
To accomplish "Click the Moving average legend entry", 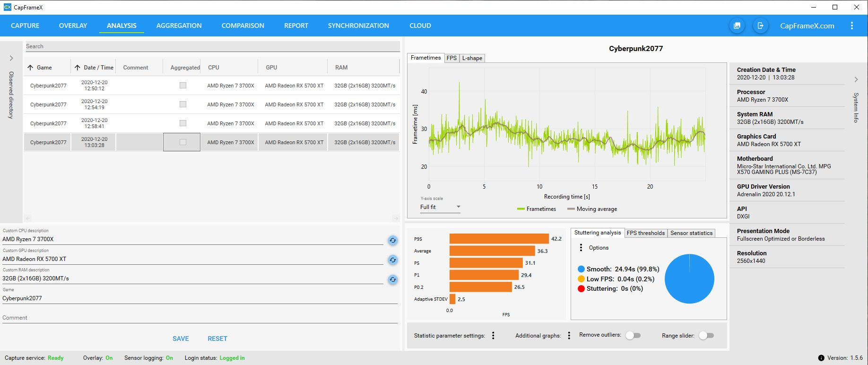I will pos(592,209).
